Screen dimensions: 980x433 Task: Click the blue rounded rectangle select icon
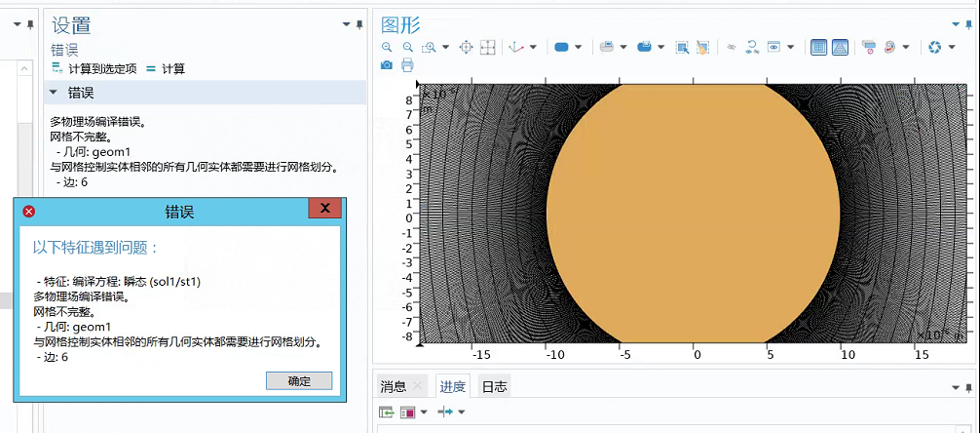click(561, 47)
